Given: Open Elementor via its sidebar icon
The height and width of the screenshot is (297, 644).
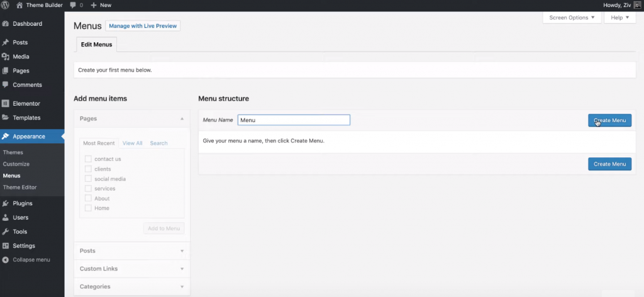Looking at the screenshot, I should pyautogui.click(x=6, y=103).
